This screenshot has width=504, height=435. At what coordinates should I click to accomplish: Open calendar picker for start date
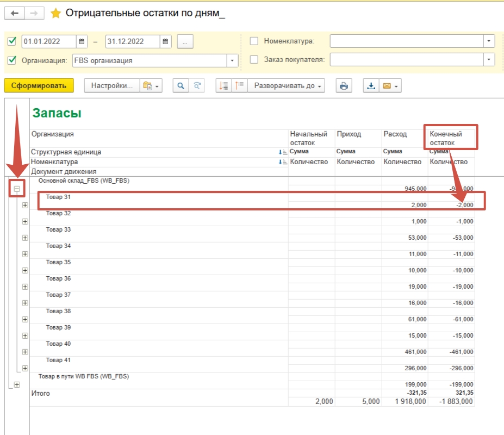[82, 42]
